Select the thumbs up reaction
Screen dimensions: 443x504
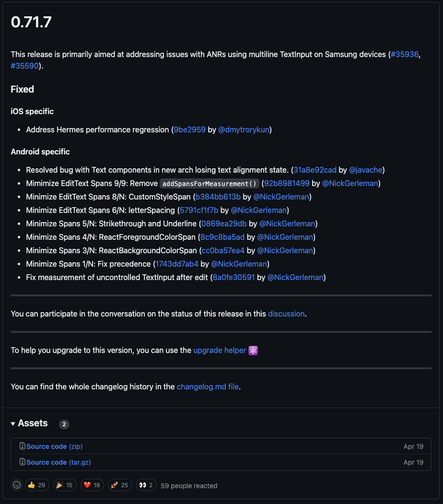click(x=37, y=485)
